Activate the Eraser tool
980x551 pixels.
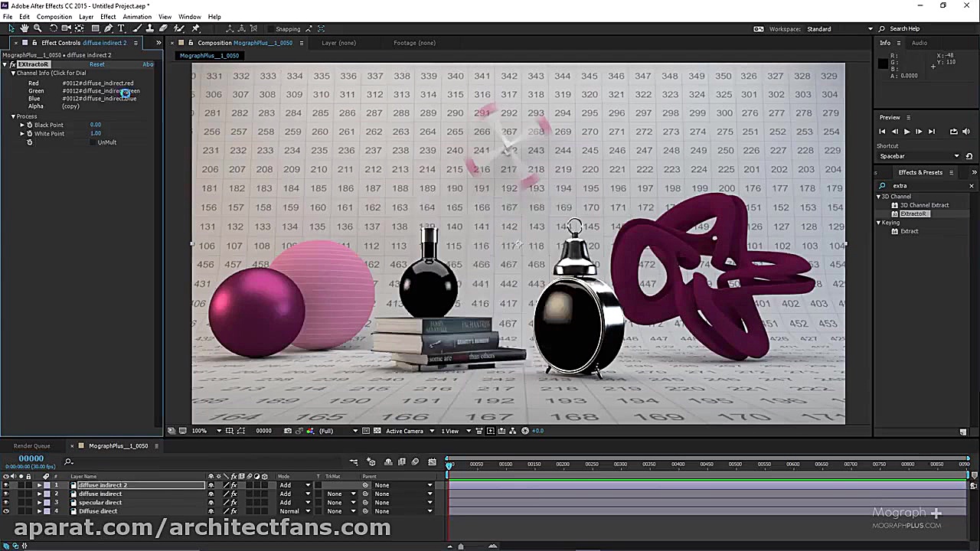coord(163,28)
